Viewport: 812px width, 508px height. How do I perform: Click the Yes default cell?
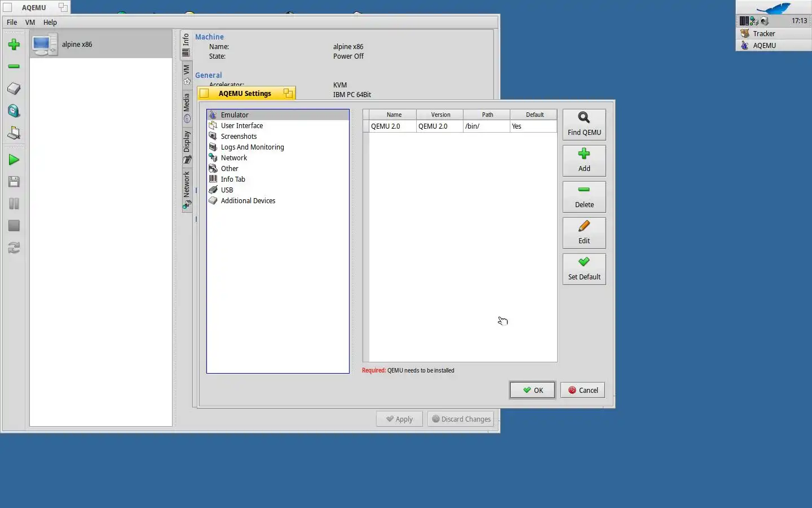tap(533, 126)
